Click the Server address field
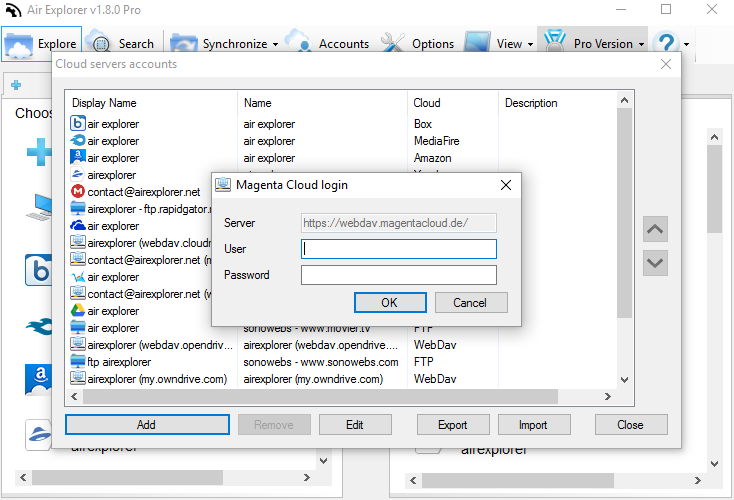This screenshot has width=734, height=500. (399, 223)
